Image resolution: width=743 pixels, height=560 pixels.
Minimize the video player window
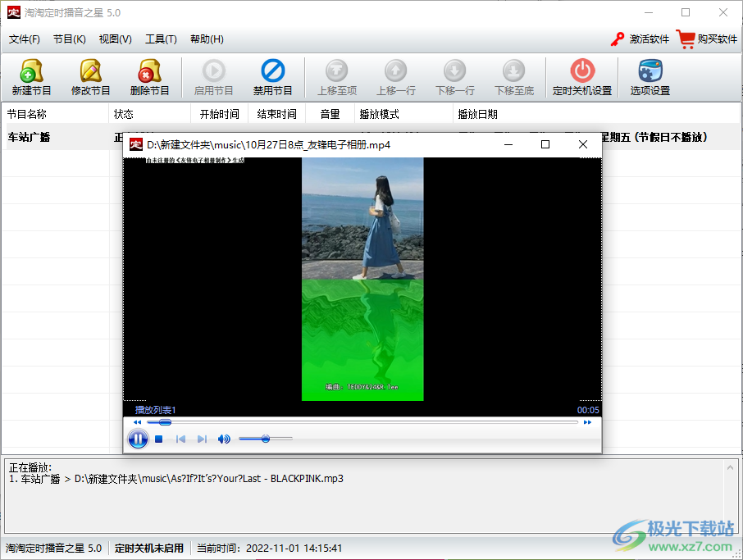(508, 144)
